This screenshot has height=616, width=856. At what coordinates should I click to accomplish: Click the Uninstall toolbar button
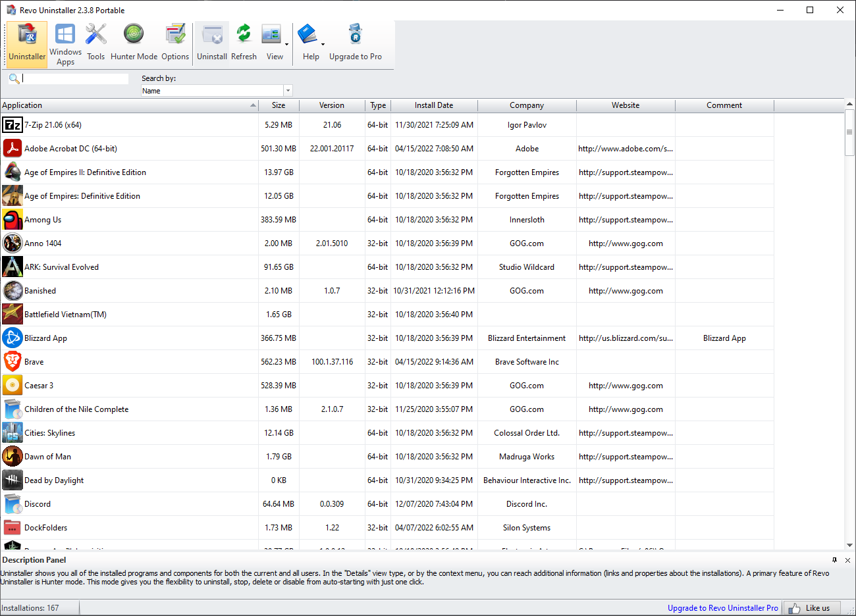coord(212,43)
